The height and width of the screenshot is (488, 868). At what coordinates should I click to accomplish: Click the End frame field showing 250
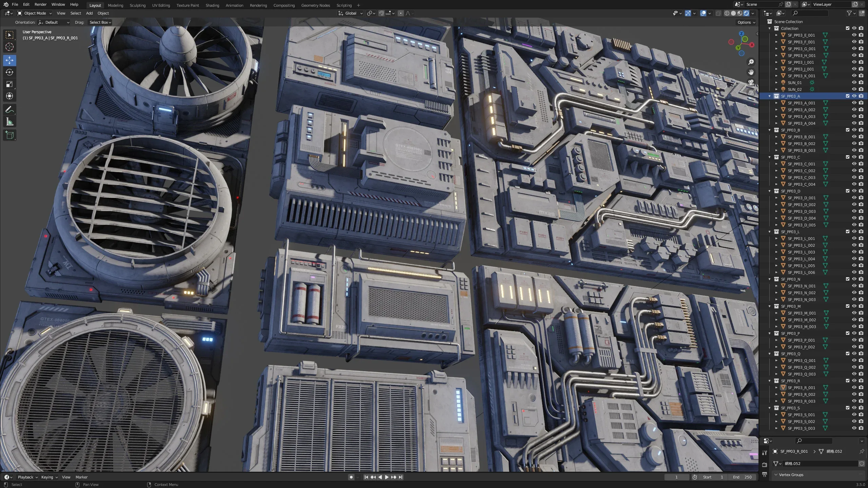click(x=743, y=477)
